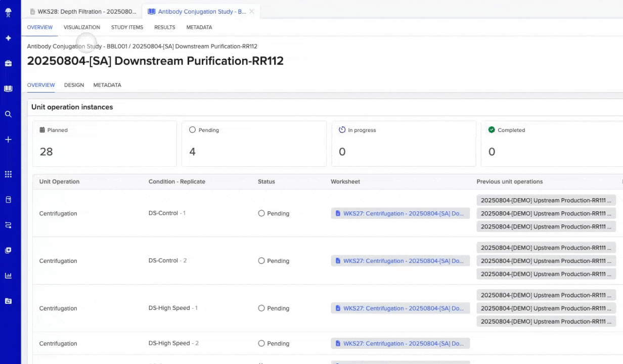Close the Antibody Conjugation Study tab
The image size is (623, 364).
tap(252, 12)
